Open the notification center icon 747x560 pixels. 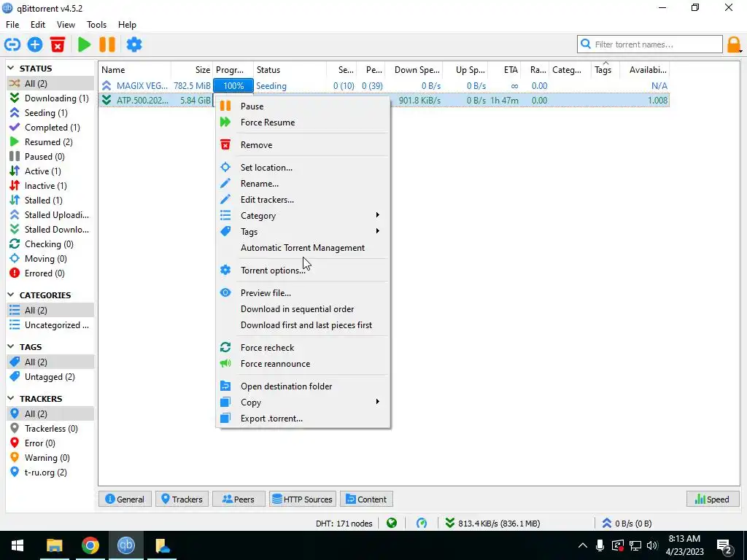point(724,546)
